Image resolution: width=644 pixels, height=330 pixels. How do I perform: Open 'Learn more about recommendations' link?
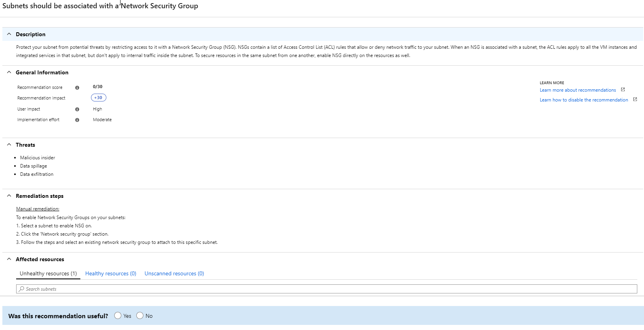click(577, 90)
